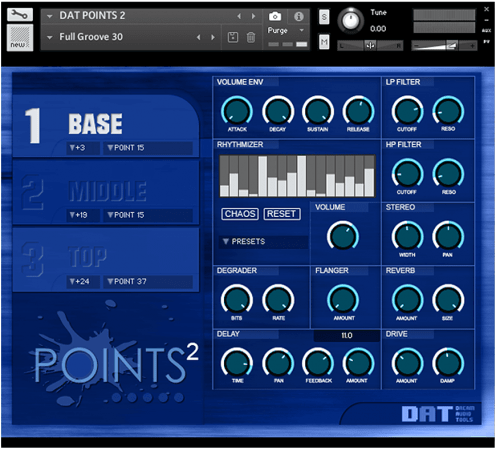The width and height of the screenshot is (496, 450).
Task: Click the new instrument thumbnail icon
Action: tap(20, 38)
